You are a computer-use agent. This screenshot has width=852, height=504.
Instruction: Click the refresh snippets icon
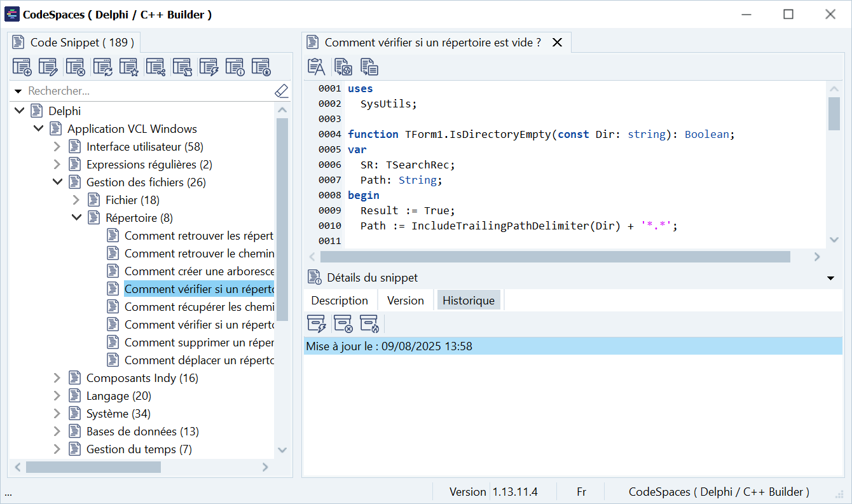[x=102, y=67]
